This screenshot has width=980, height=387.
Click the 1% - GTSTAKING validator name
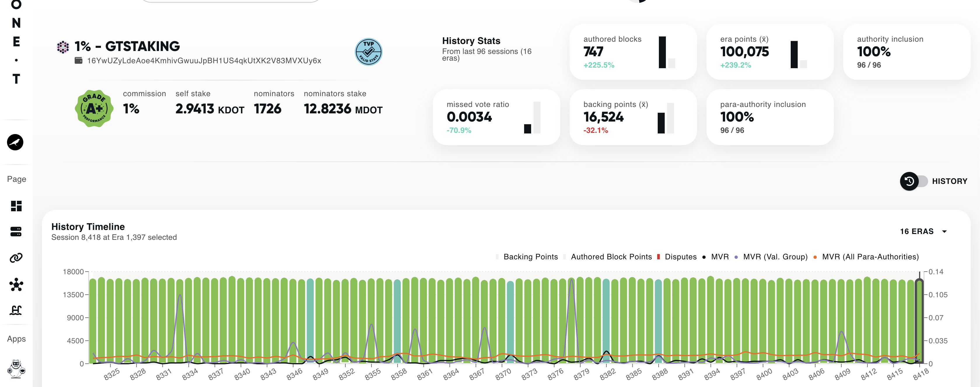click(127, 46)
